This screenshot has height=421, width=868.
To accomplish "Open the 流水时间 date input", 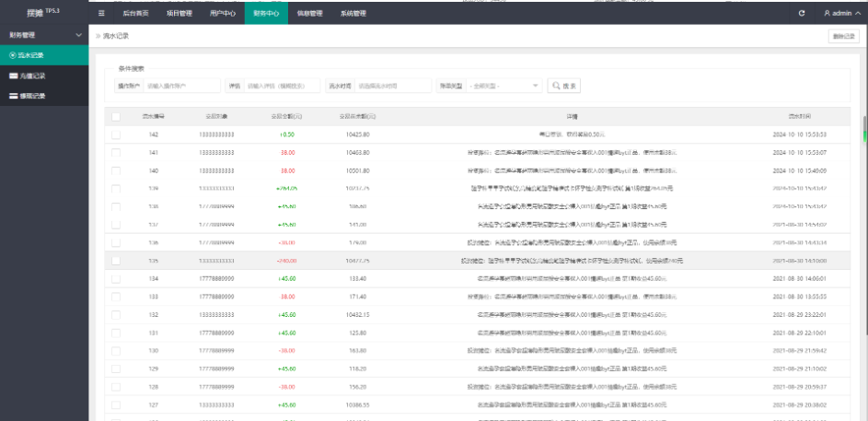I will point(393,86).
